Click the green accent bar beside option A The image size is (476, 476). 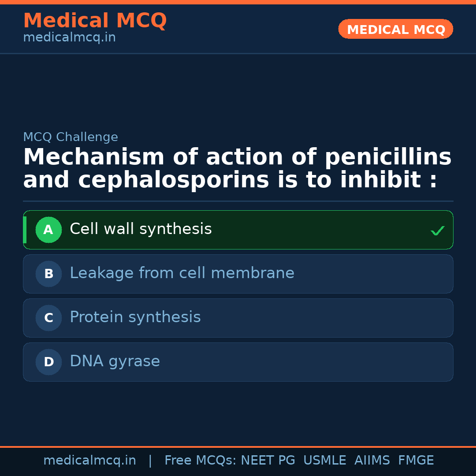[x=25, y=230]
